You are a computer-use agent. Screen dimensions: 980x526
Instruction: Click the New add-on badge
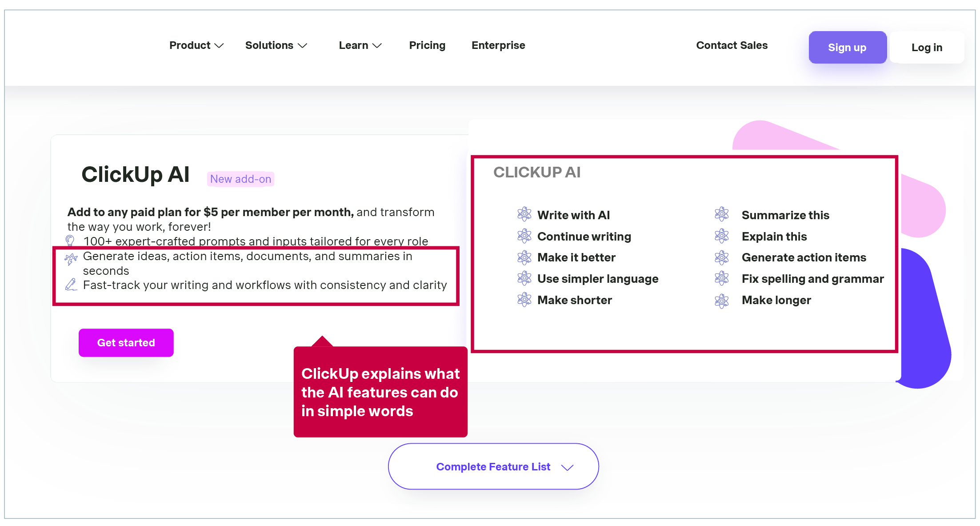pos(240,179)
